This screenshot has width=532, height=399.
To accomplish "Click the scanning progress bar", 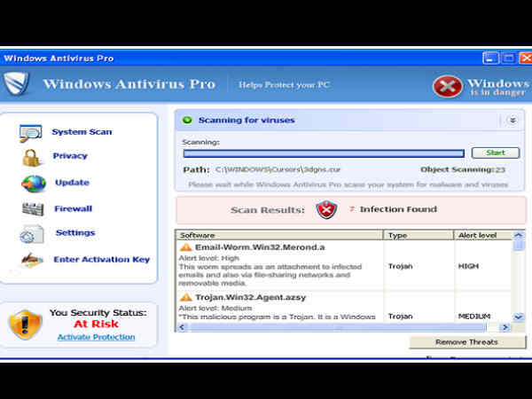I will tap(324, 153).
